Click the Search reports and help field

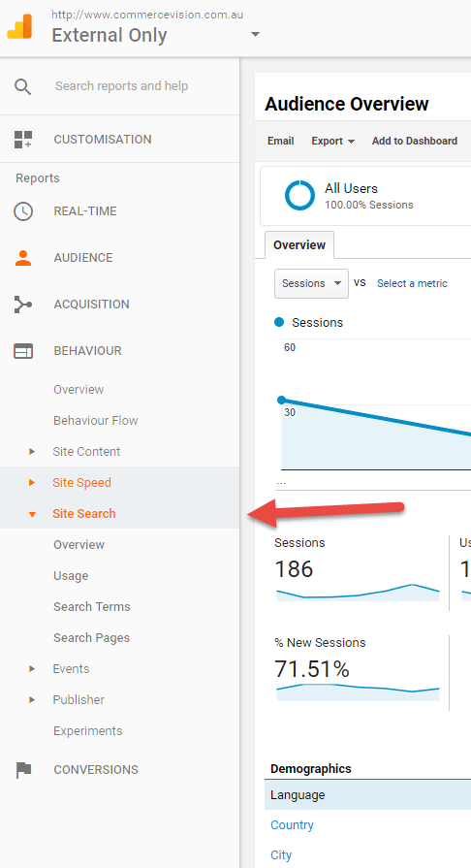(122, 86)
